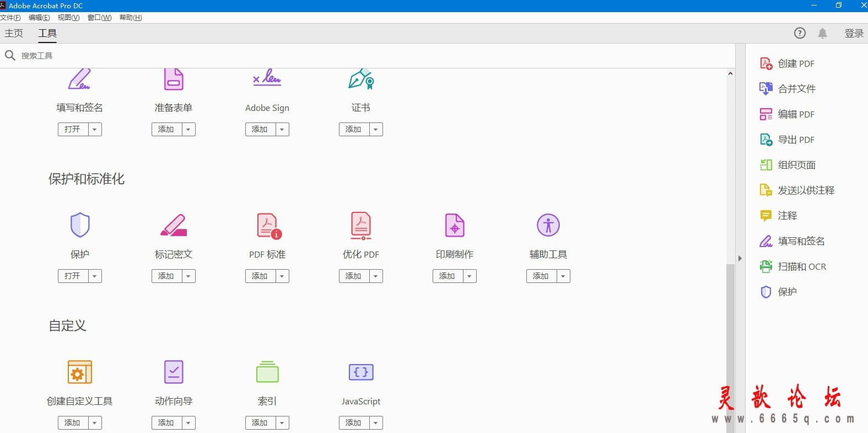Screen dimensions: 868x433
Task: Click the 准备表单 tool icon
Action: (174, 79)
